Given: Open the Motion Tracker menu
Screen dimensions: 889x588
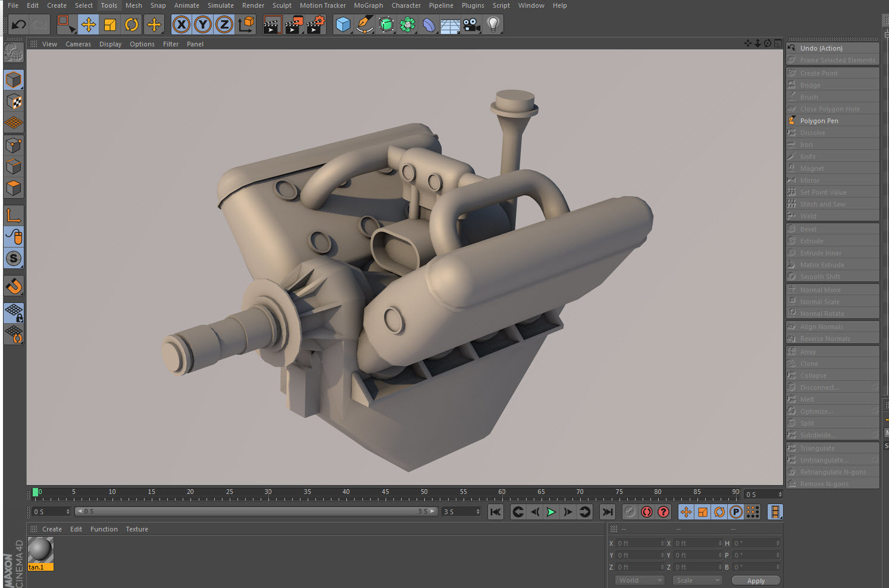Looking at the screenshot, I should click(x=323, y=5).
